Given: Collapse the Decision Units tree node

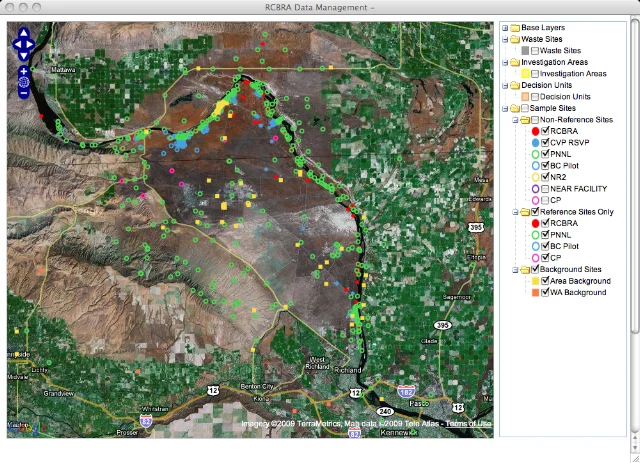Looking at the screenshot, I should tap(505, 86).
